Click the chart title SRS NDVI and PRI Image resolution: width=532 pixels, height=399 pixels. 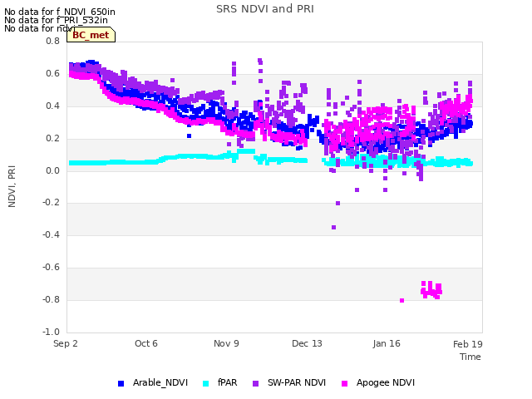(x=265, y=9)
